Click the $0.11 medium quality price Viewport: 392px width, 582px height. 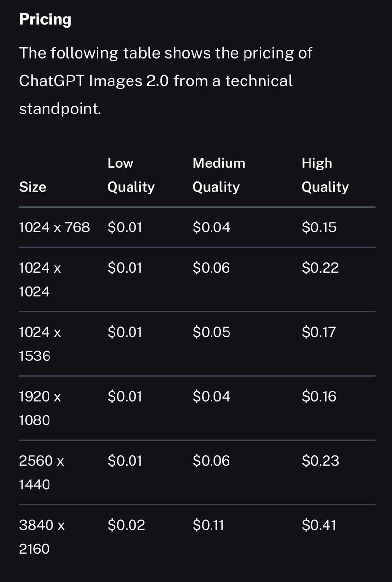tap(208, 525)
